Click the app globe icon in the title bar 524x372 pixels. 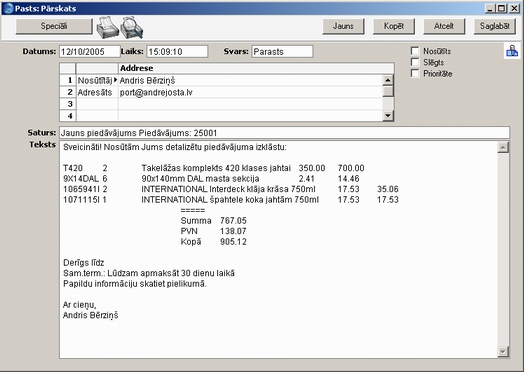[x=8, y=8]
